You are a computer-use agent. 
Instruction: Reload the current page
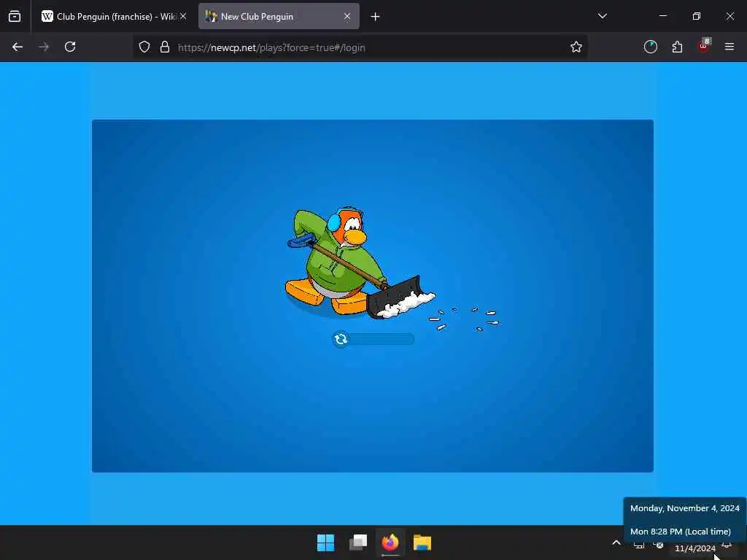pyautogui.click(x=70, y=47)
